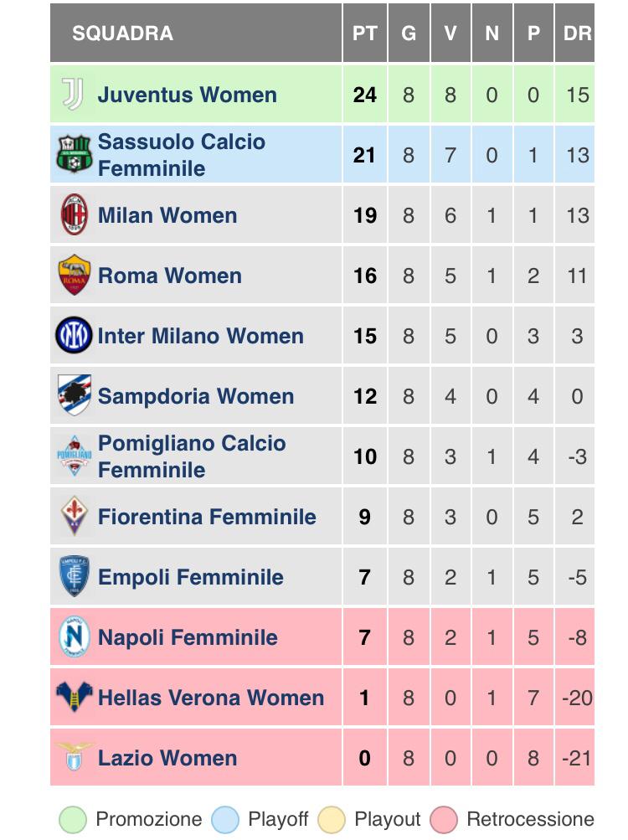Click the AS Roma wolf crest

[x=74, y=276]
